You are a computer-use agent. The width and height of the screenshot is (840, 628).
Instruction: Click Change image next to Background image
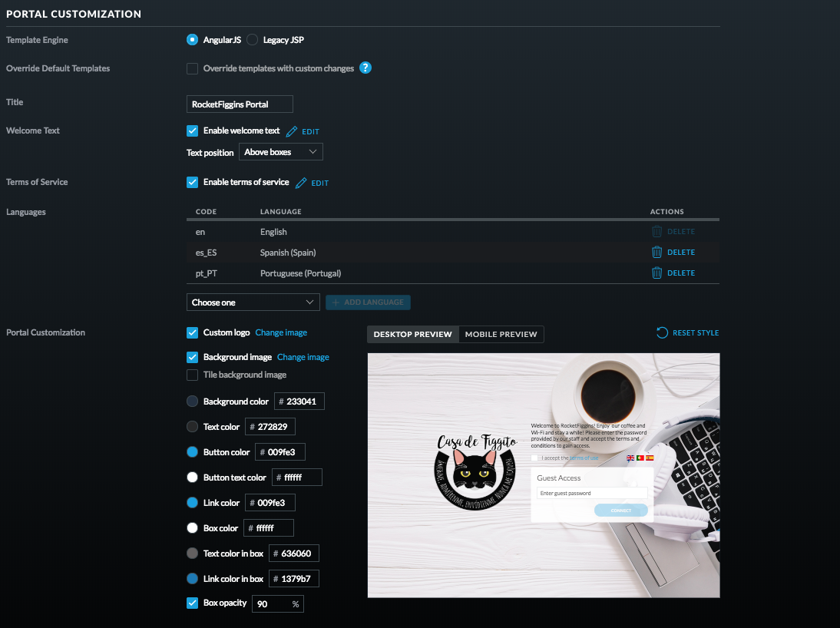(x=303, y=357)
